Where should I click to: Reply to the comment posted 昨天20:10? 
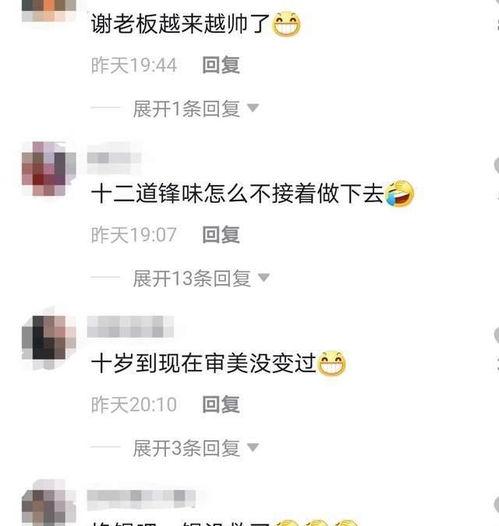(221, 404)
